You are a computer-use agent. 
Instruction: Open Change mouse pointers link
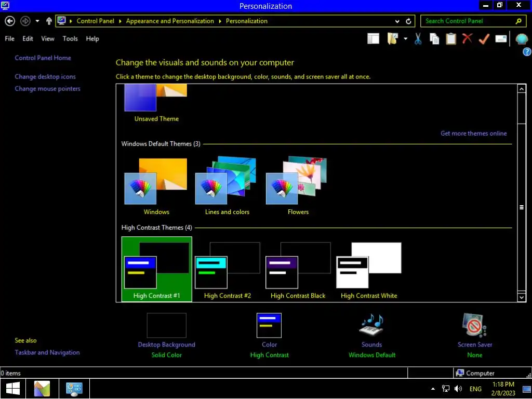(47, 88)
